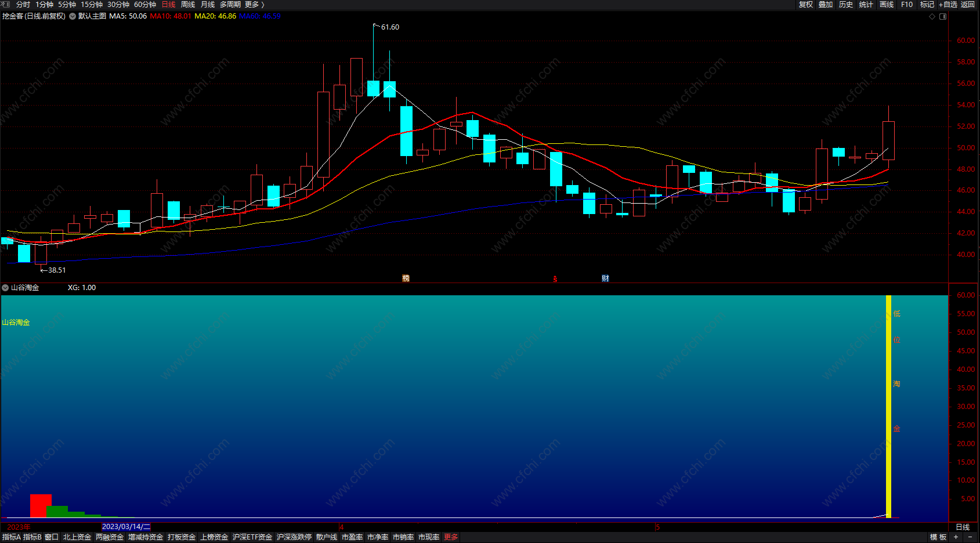The height and width of the screenshot is (543, 980).
Task: Select the 北上资金 indicator tab at the bottom
Action: click(77, 537)
